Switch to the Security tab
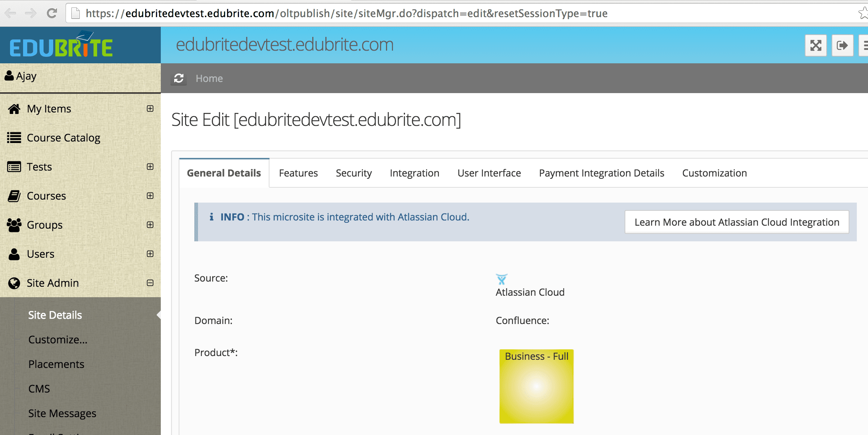The height and width of the screenshot is (435, 868). click(354, 173)
